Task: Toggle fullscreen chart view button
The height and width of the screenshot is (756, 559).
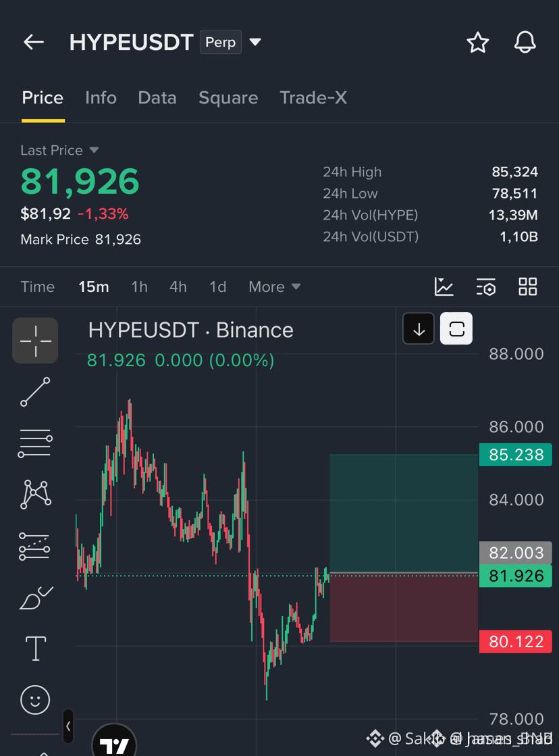Action: [456, 329]
